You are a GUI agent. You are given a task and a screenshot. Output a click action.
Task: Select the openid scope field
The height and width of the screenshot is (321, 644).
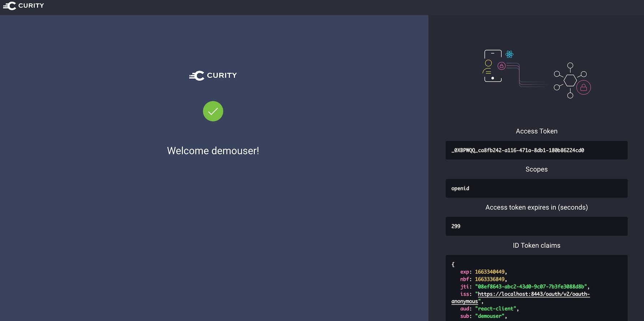coord(536,188)
